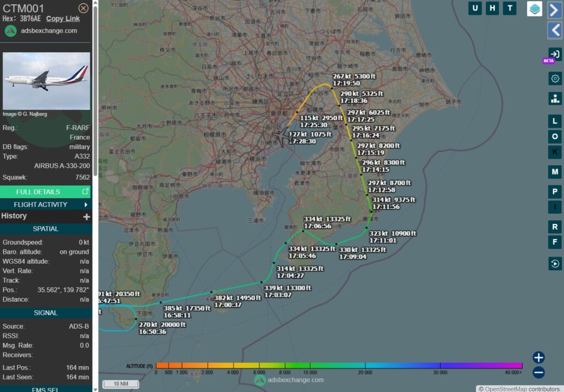Open the settings gear icon
564x392 pixels.
555,79
